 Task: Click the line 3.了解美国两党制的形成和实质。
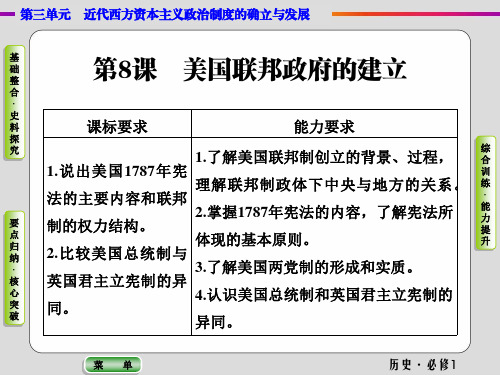(x=305, y=267)
